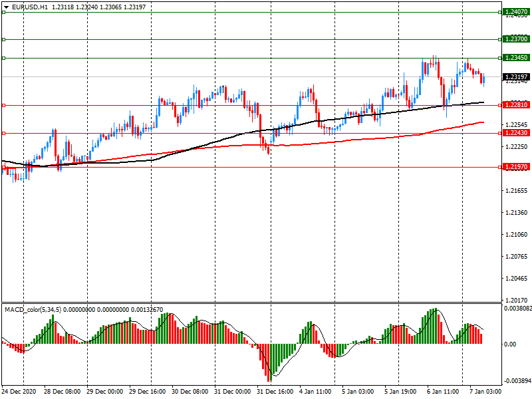Click the 31 Dec 16:00 time label
532x399 pixels.
pos(275,392)
